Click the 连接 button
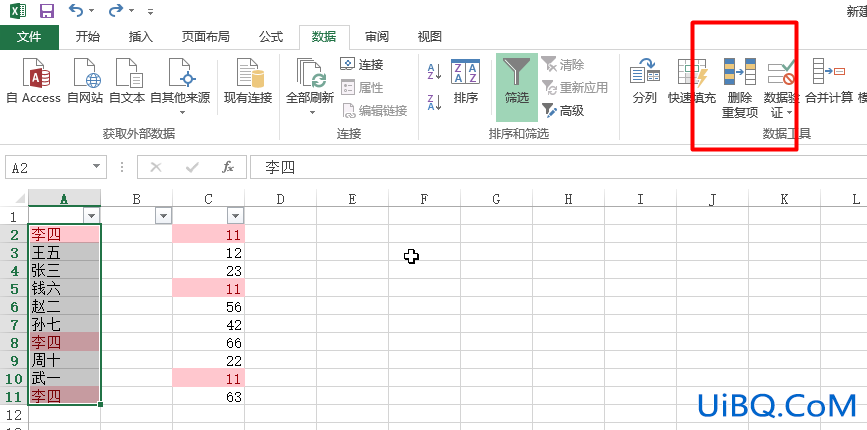Image resolution: width=867 pixels, height=430 pixels. [x=362, y=65]
